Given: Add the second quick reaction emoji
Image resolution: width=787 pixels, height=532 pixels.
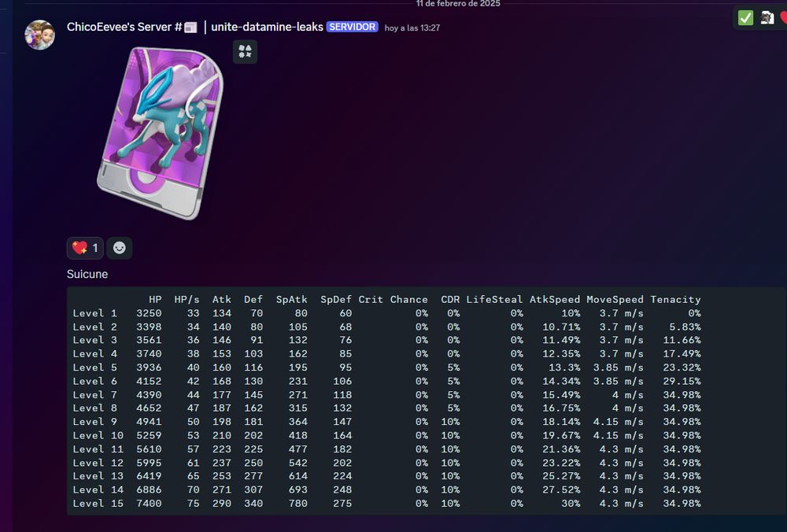Looking at the screenshot, I should pos(767,18).
